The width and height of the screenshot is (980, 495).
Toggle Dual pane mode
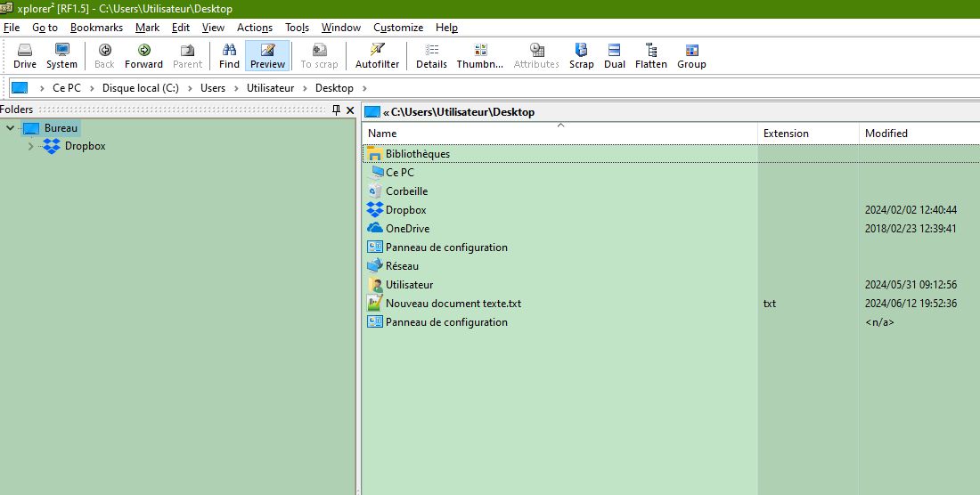pyautogui.click(x=615, y=55)
